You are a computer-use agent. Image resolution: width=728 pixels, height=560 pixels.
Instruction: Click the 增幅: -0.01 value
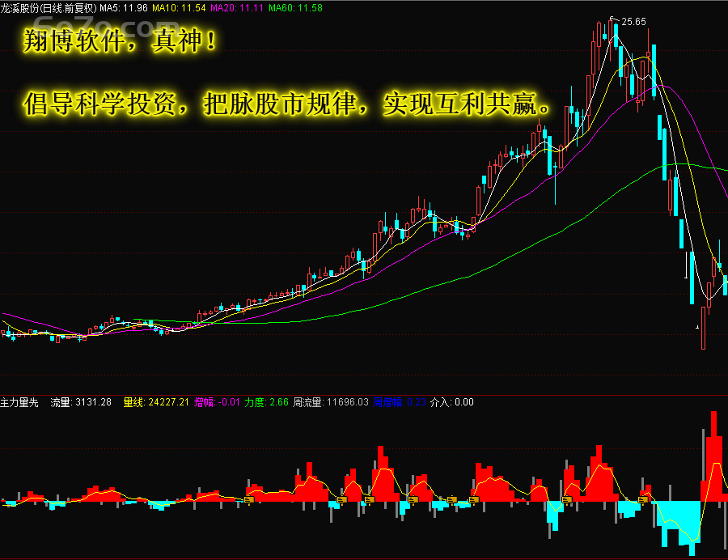(x=217, y=402)
